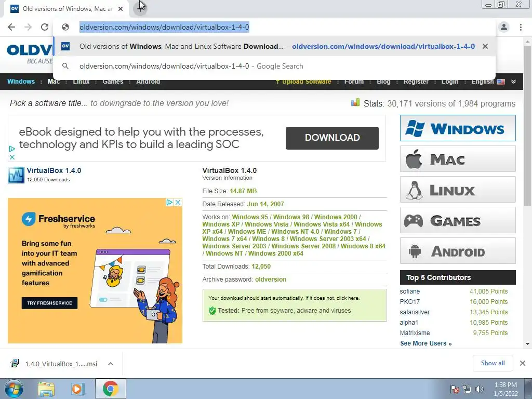Image resolution: width=532 pixels, height=399 pixels.
Task: Close the downloads bar
Action: tap(523, 363)
